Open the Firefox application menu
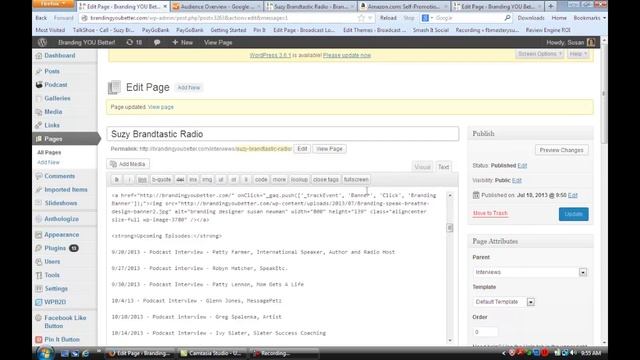This screenshot has width=640, height=360. (53, 4)
